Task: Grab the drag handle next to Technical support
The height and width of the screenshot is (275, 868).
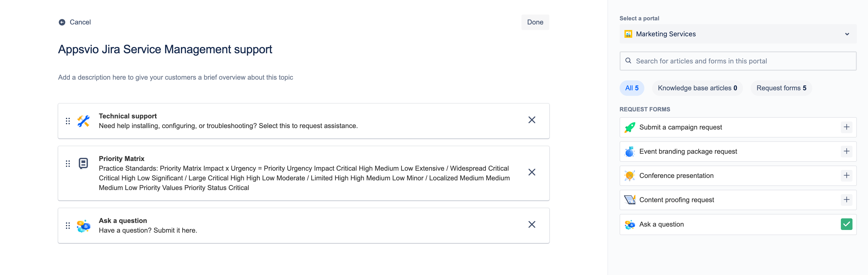Action: 68,121
